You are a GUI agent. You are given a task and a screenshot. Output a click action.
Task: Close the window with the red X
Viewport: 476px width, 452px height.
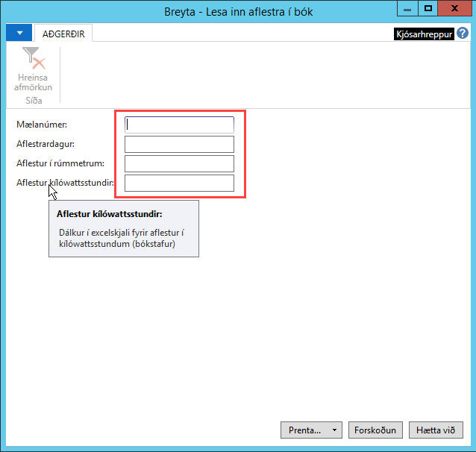tap(455, 8)
